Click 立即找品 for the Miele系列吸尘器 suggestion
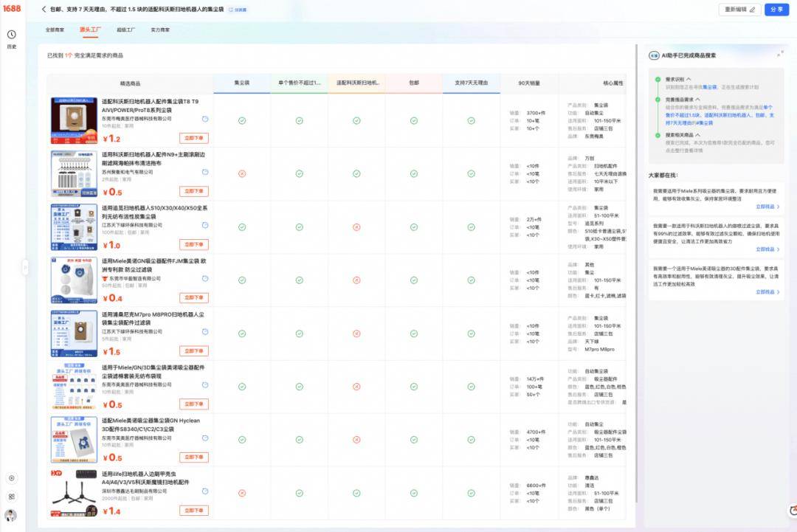 pos(767,207)
